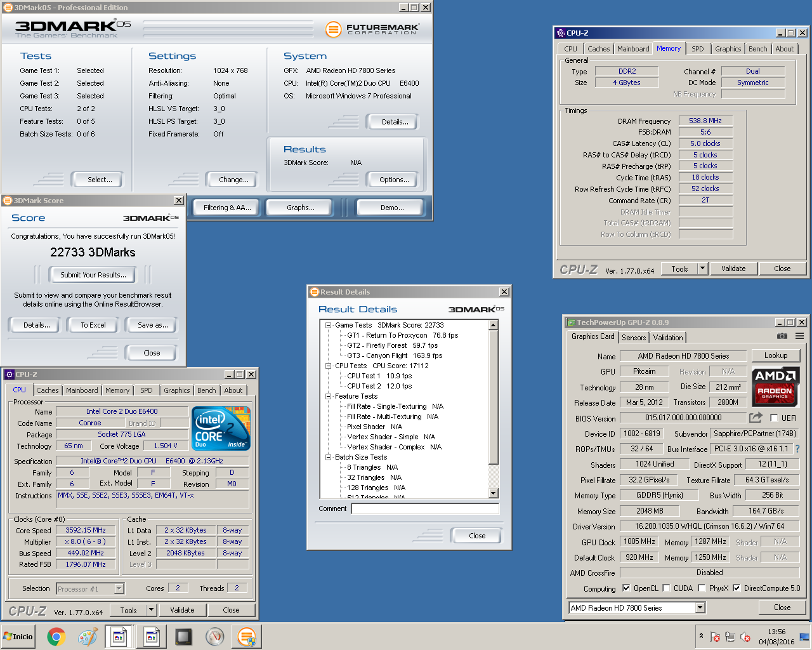Click the Result Details scrollbar thumb
The image size is (812, 650).
click(x=494, y=397)
